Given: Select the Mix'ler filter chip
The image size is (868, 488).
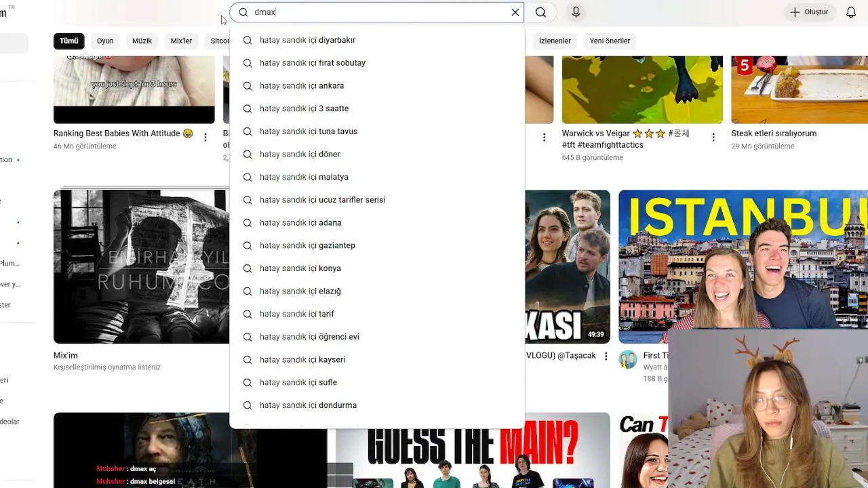Looking at the screenshot, I should coord(181,41).
